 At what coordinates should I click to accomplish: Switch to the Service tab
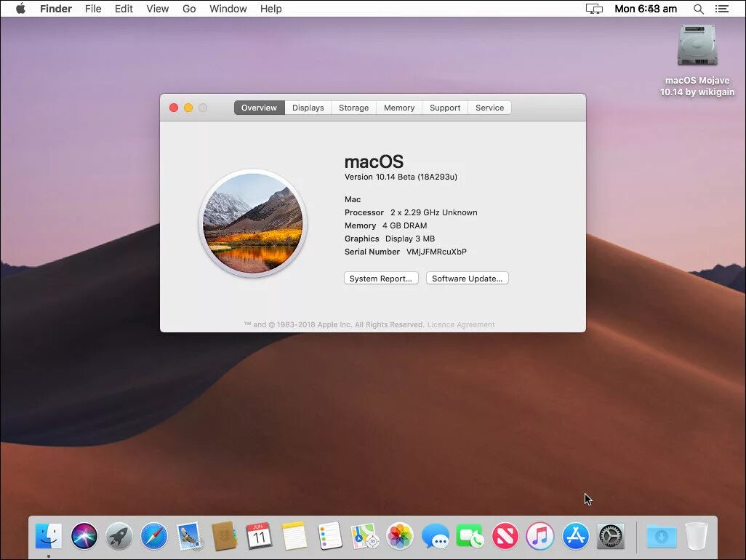point(489,108)
